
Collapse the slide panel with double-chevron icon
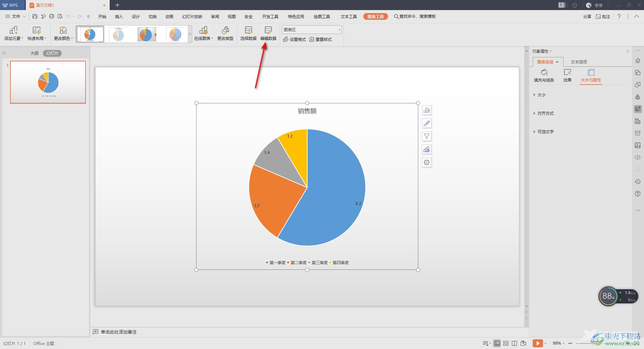click(x=4, y=53)
